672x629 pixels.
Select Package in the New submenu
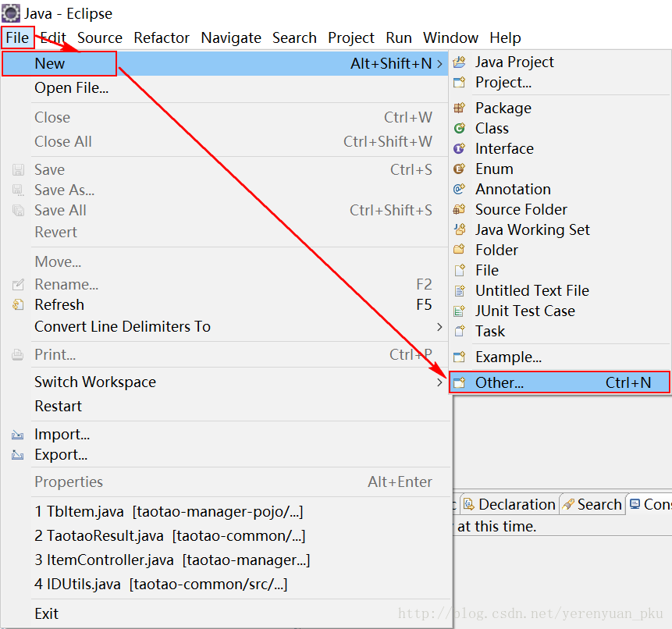pyautogui.click(x=560, y=108)
